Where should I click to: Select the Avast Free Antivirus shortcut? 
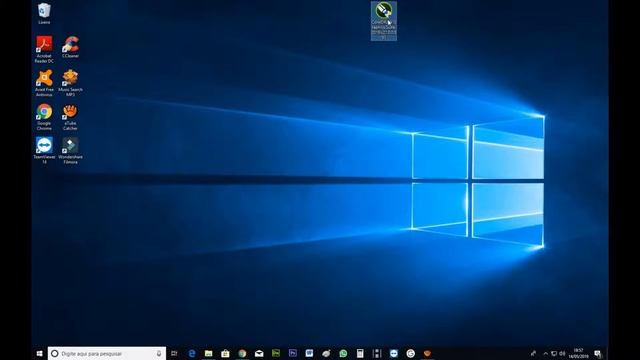click(44, 83)
